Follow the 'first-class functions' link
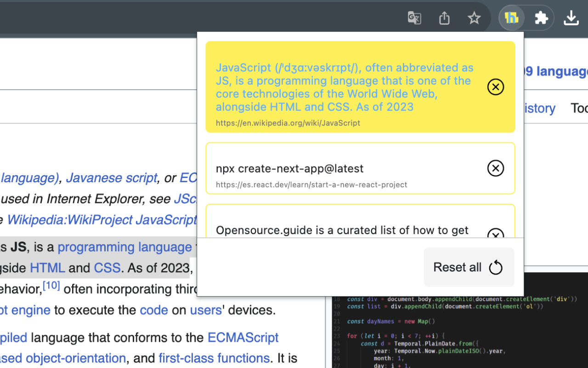This screenshot has width=588, height=368. [214, 358]
